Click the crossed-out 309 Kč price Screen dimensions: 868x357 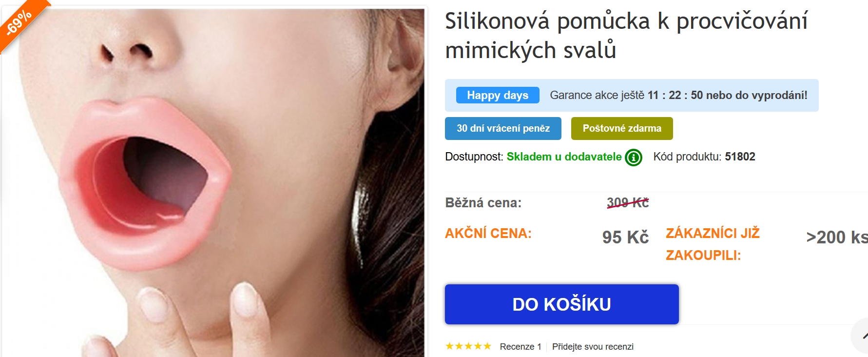coord(628,202)
